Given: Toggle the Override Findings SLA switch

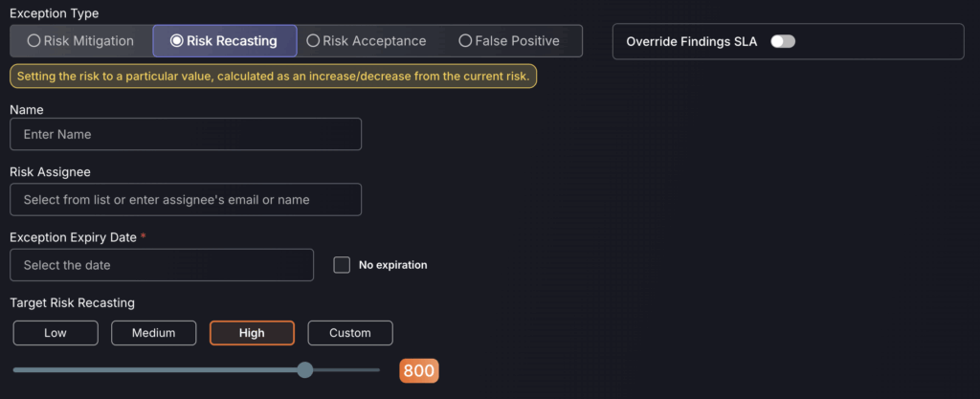Looking at the screenshot, I should click(x=783, y=41).
